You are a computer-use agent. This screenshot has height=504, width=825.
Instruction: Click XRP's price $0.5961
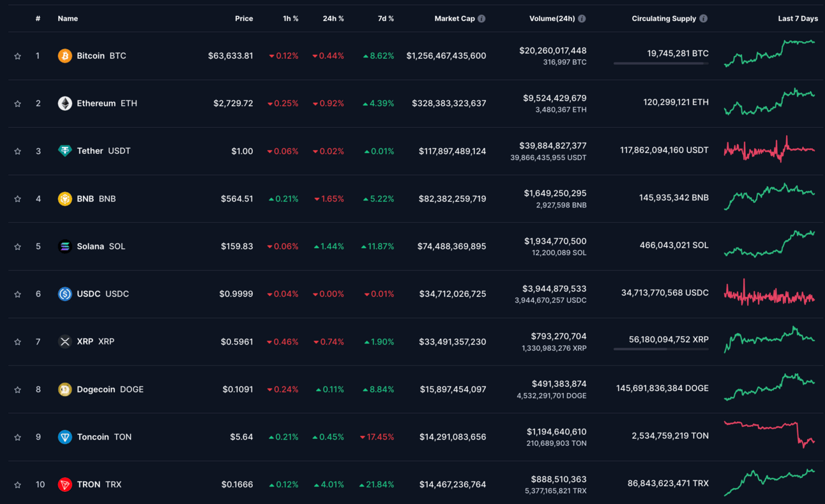[237, 342]
